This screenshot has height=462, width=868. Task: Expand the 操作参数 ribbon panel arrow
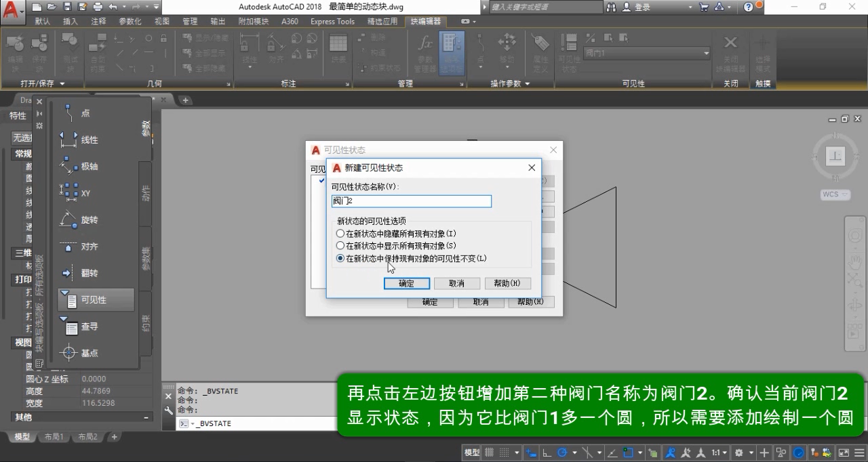(x=527, y=83)
